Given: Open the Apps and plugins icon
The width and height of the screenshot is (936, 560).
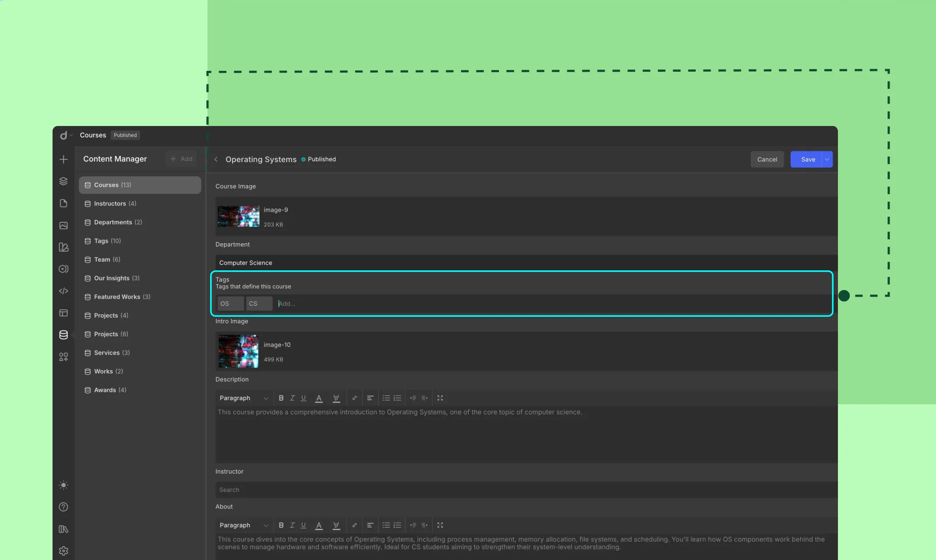Looking at the screenshot, I should pyautogui.click(x=63, y=357).
